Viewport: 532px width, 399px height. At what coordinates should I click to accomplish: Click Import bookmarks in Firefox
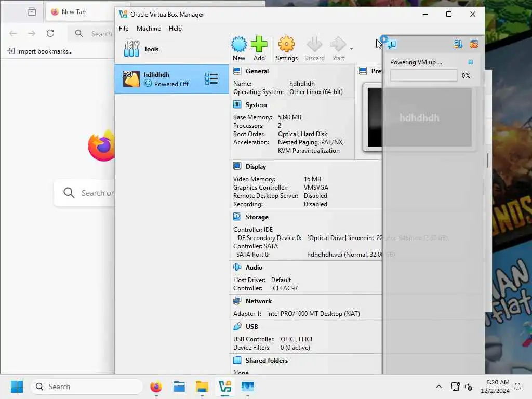(x=40, y=51)
